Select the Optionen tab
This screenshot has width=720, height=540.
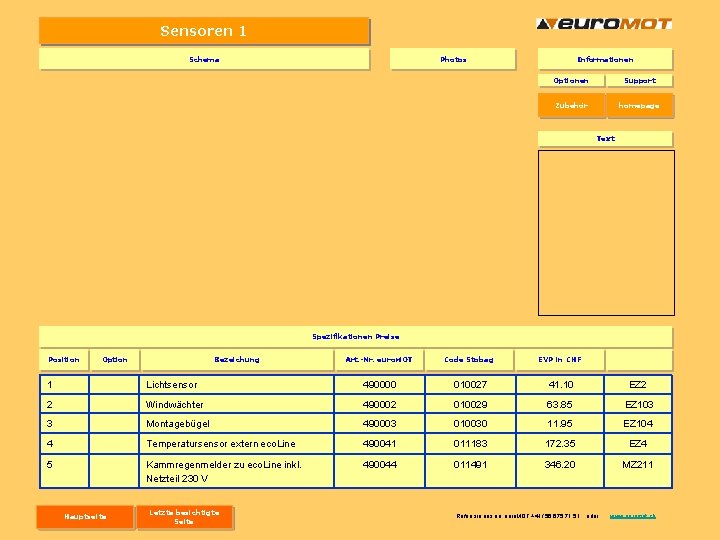[x=571, y=81]
